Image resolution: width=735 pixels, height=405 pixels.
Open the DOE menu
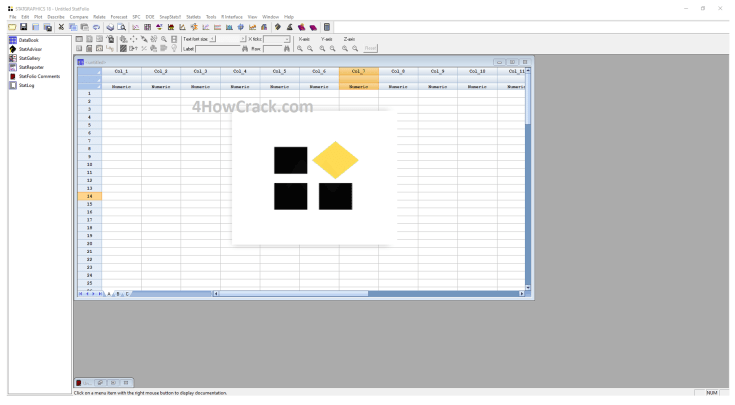(150, 17)
